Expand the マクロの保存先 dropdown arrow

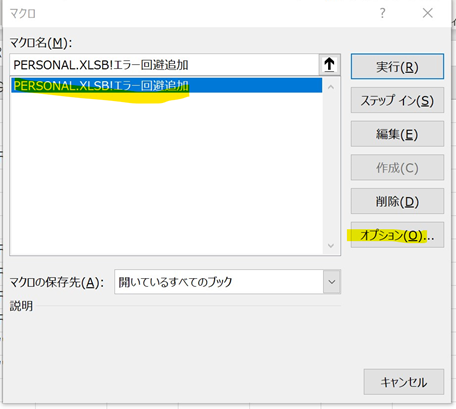coord(332,282)
